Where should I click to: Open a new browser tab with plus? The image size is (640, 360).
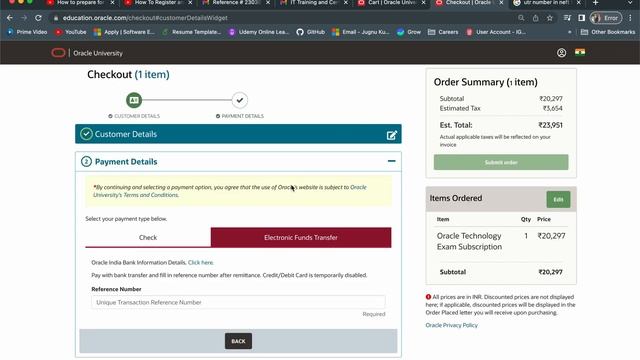(596, 3)
